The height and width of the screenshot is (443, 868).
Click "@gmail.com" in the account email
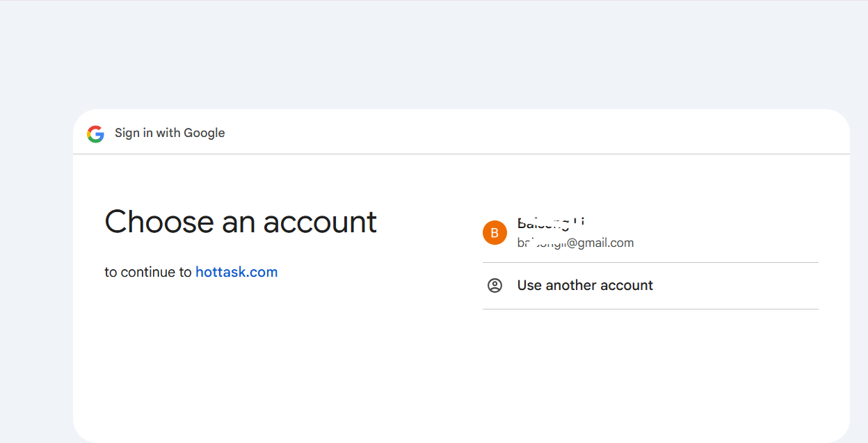[601, 243]
